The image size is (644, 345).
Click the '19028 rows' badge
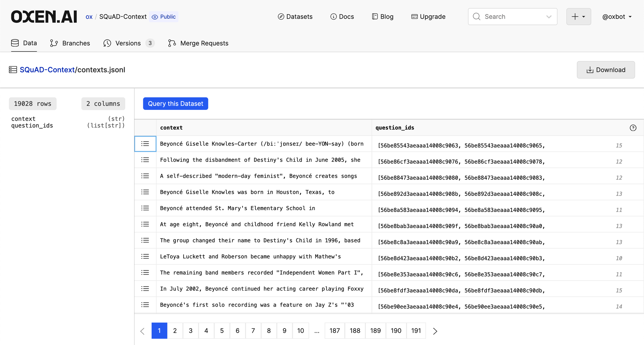pos(33,104)
